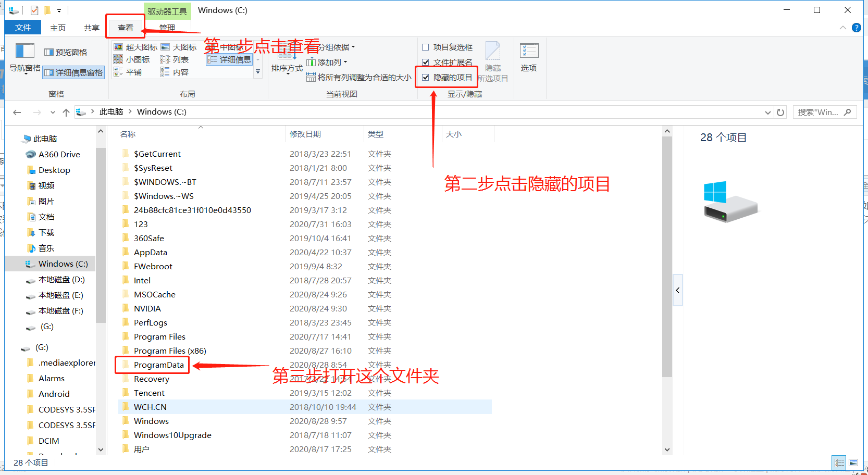Open the quick access toolbar customize dropdown
The width and height of the screenshot is (868, 475).
pyautogui.click(x=59, y=10)
